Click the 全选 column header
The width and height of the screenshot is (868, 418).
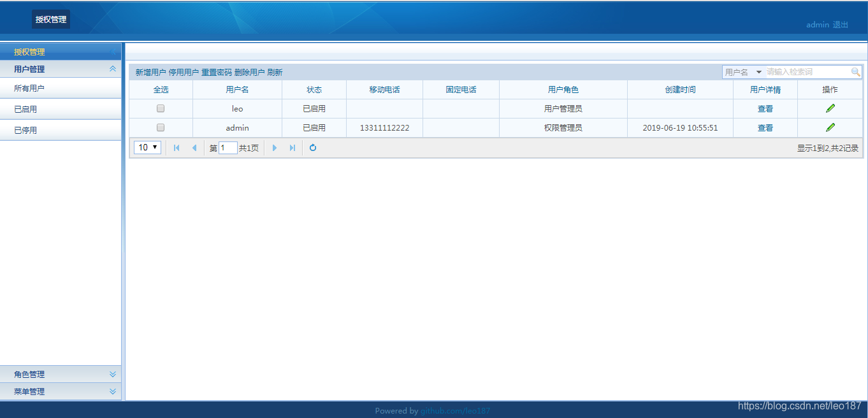pyautogui.click(x=161, y=90)
